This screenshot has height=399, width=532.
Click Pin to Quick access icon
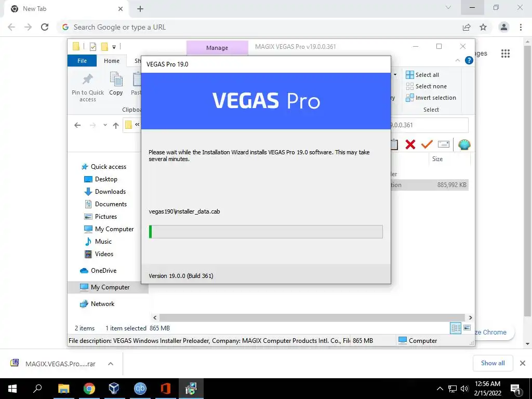pyautogui.click(x=87, y=79)
